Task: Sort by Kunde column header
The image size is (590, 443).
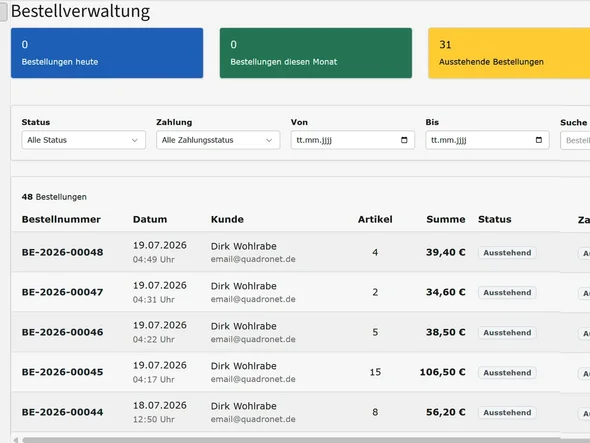Action: [x=227, y=219]
